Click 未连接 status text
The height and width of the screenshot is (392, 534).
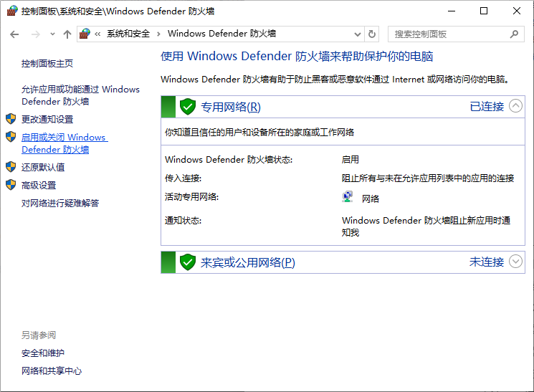(487, 262)
